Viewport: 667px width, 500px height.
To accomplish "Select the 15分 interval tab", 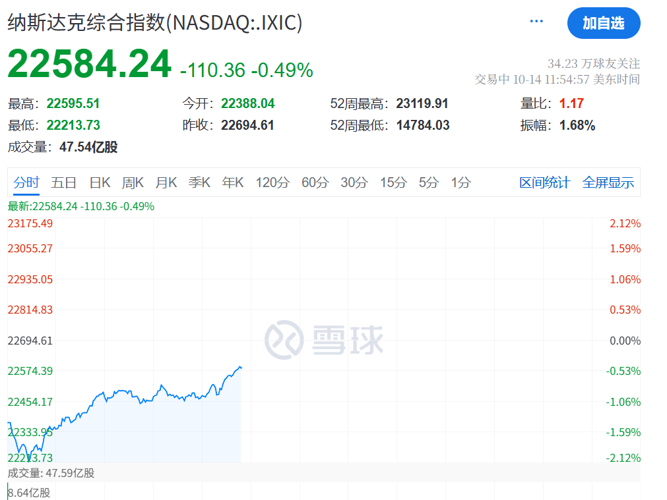I will point(393,182).
